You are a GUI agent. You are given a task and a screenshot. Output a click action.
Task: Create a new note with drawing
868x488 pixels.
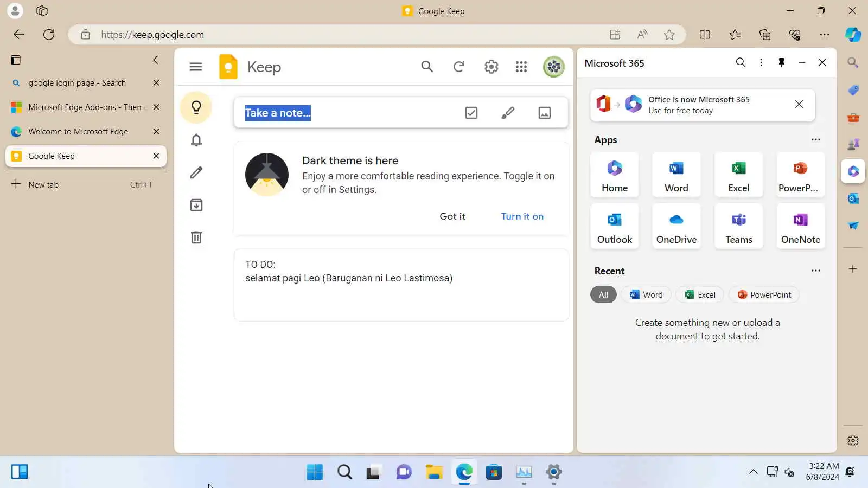508,113
